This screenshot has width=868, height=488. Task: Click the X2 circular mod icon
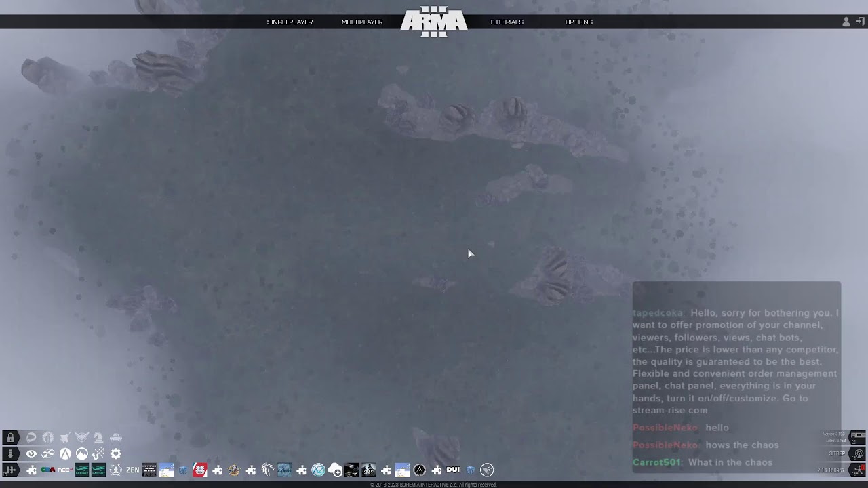point(318,470)
